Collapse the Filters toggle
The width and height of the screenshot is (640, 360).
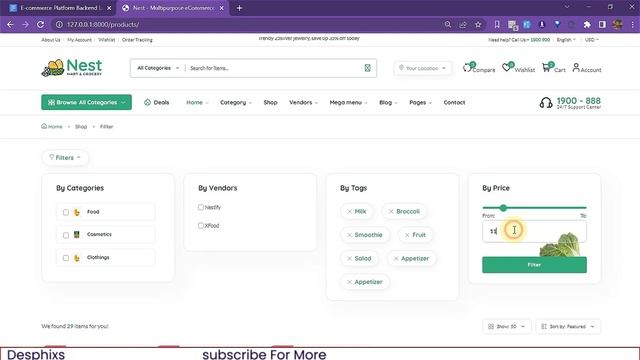[x=65, y=158]
